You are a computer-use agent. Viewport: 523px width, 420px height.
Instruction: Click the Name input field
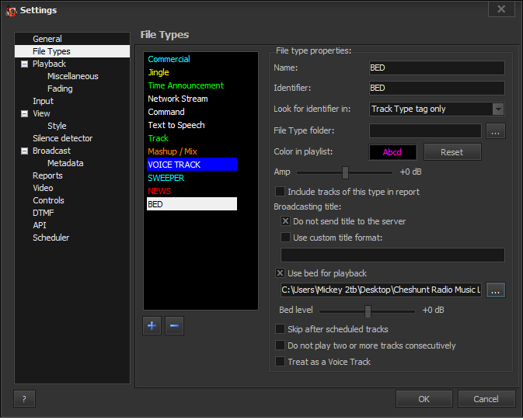(437, 68)
